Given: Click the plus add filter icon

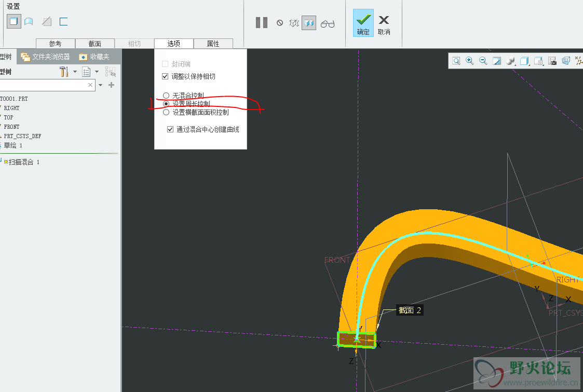Looking at the screenshot, I should click(x=111, y=85).
